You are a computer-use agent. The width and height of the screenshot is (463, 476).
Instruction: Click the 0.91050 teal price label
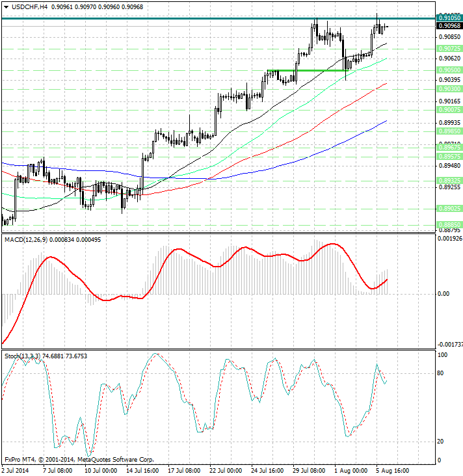point(449,18)
